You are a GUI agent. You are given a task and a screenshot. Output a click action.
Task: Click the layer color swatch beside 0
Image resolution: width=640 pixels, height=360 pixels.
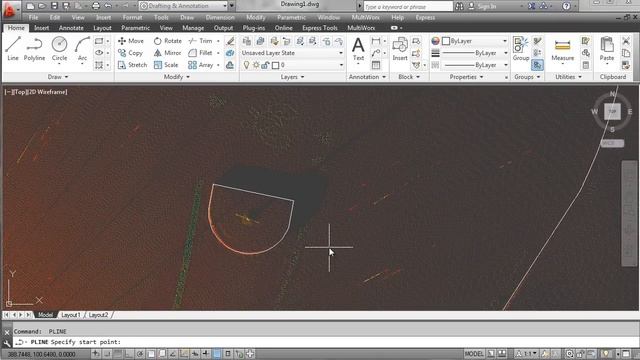[x=276, y=65]
